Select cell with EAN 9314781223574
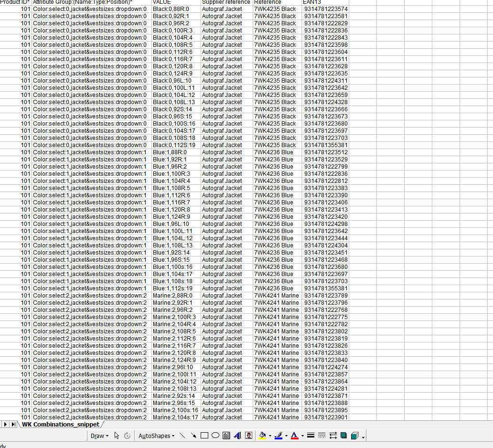Screen dimensions: 493x448 325,9
